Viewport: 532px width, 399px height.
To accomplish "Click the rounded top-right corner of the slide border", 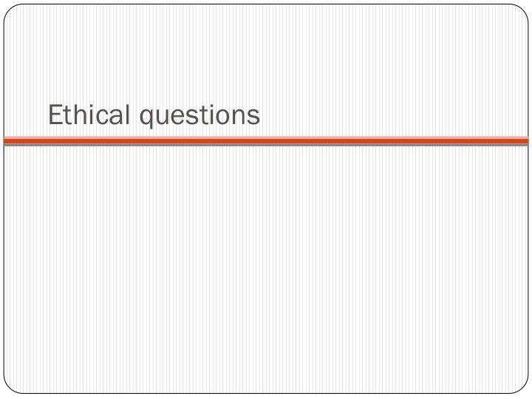I will [523, 10].
